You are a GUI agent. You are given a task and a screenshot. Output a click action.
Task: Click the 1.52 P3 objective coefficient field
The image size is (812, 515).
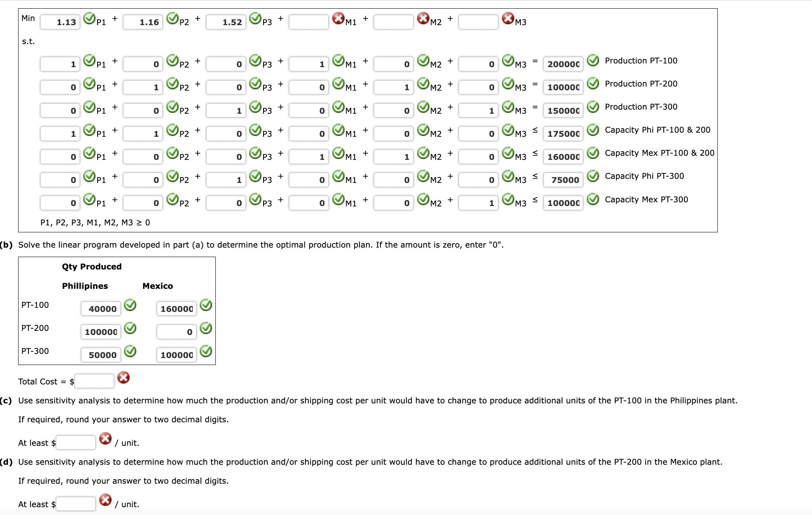pos(226,22)
